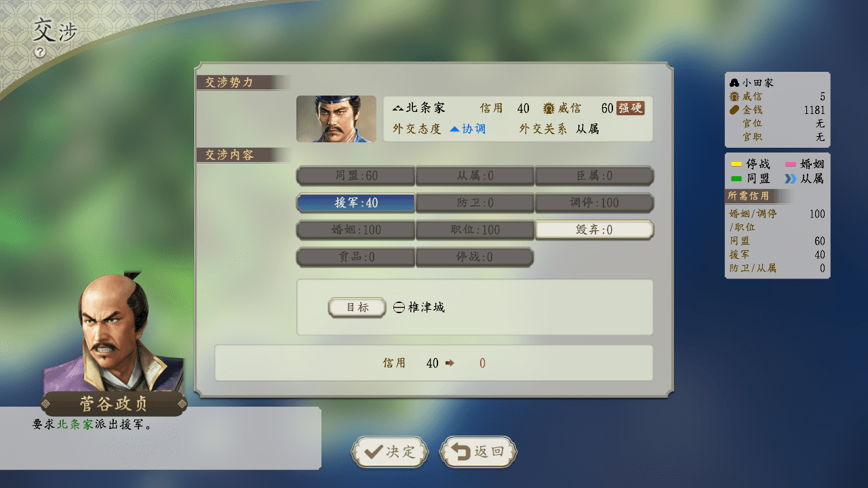Confirm with the 决定 button

(x=390, y=452)
